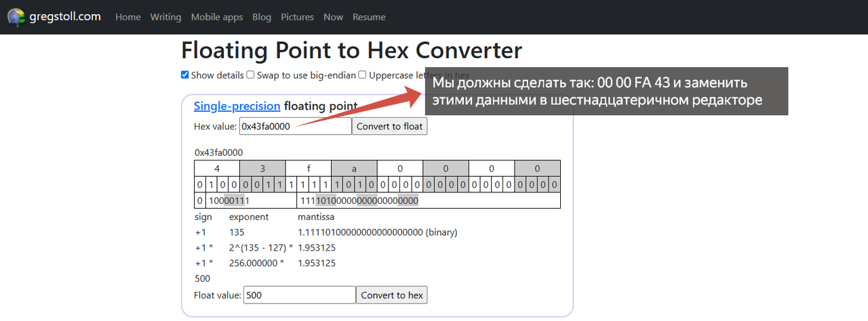Enable Swap to use big-endian checkbox
The image size is (868, 321).
(x=250, y=75)
